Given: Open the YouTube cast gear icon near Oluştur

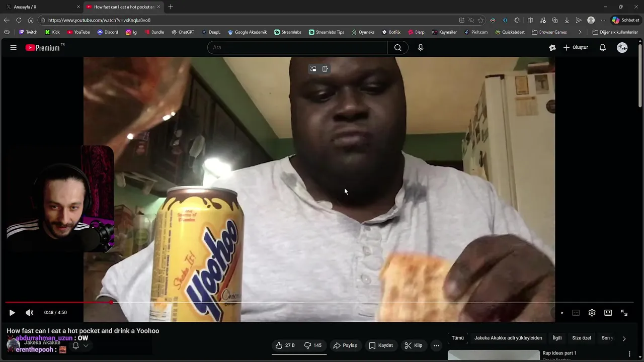Looking at the screenshot, I should (x=552, y=48).
